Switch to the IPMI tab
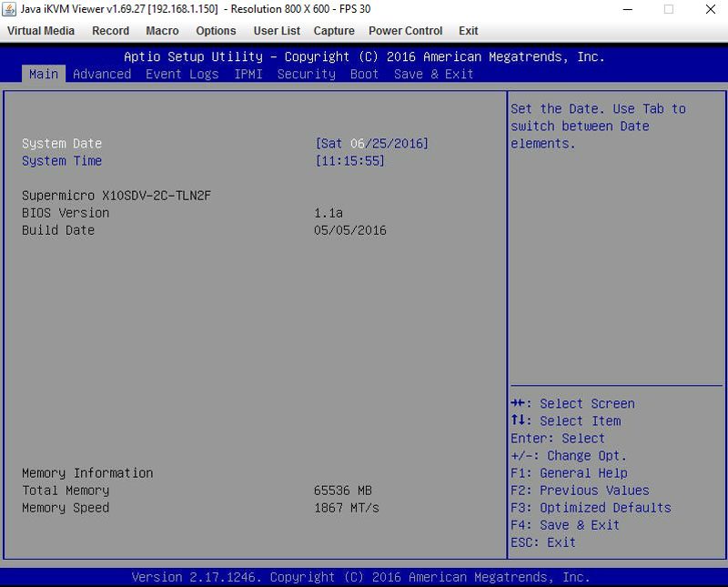Image resolution: width=728 pixels, height=587 pixels. [248, 74]
